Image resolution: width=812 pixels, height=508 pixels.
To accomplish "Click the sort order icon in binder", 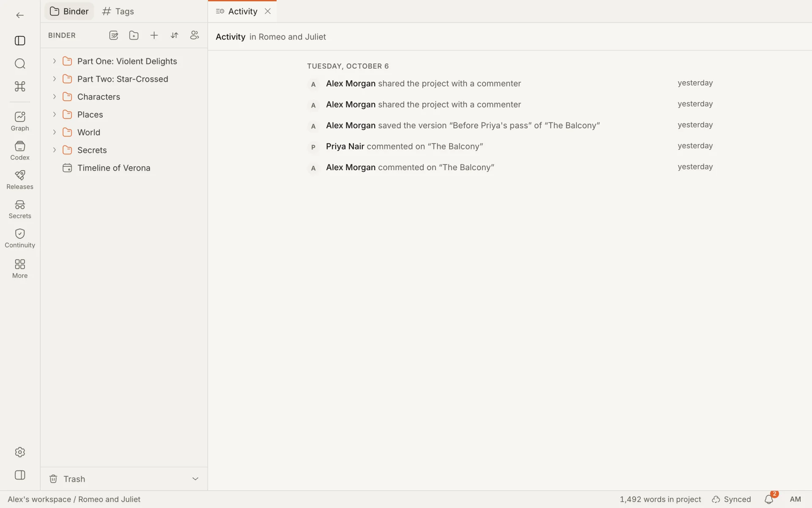I will pyautogui.click(x=174, y=36).
